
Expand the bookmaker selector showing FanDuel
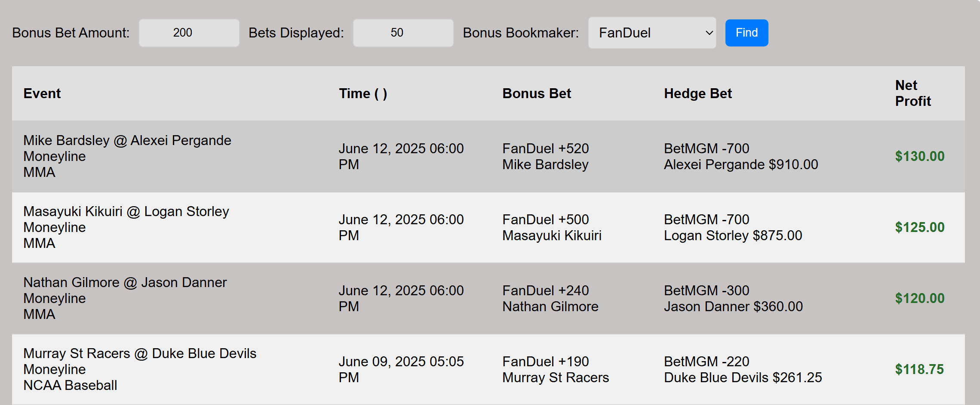tap(651, 32)
